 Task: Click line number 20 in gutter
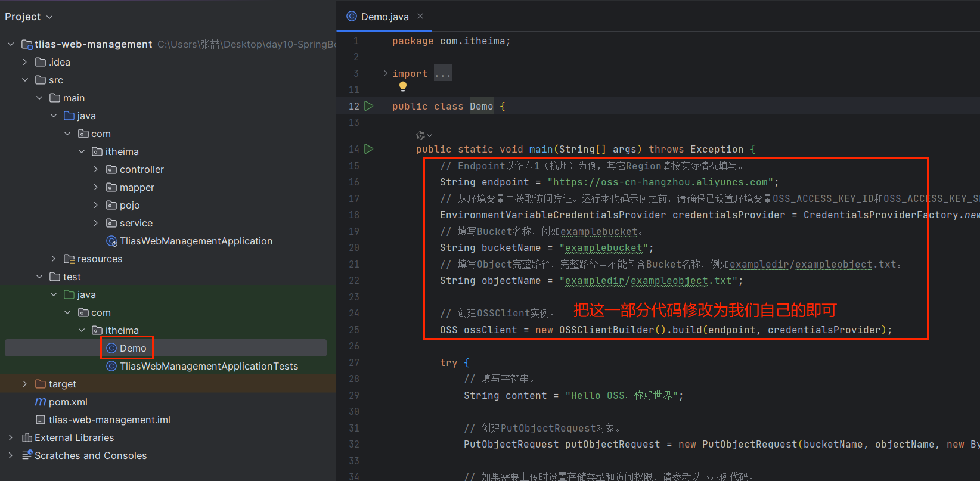click(x=354, y=248)
